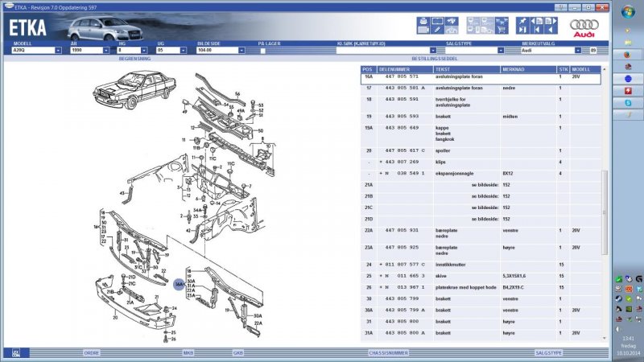This screenshot has height=362, width=644.
Task: Click parts list vertical scrollbar
Action: point(605,212)
